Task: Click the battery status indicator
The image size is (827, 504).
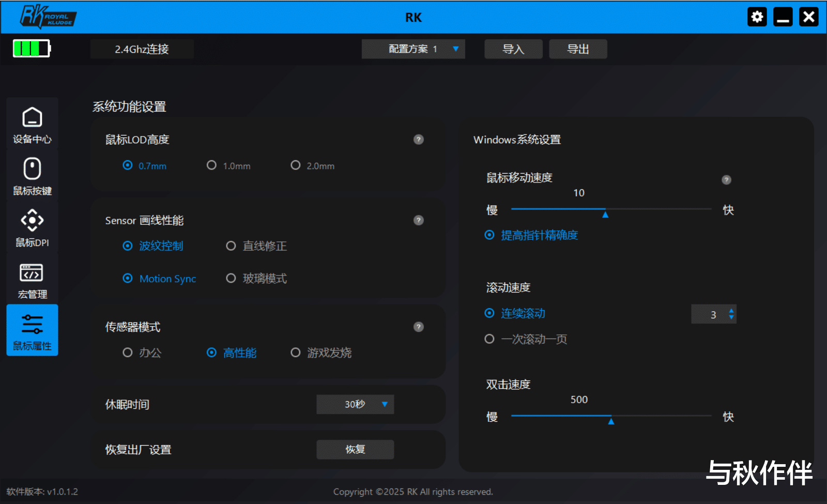Action: pos(31,49)
